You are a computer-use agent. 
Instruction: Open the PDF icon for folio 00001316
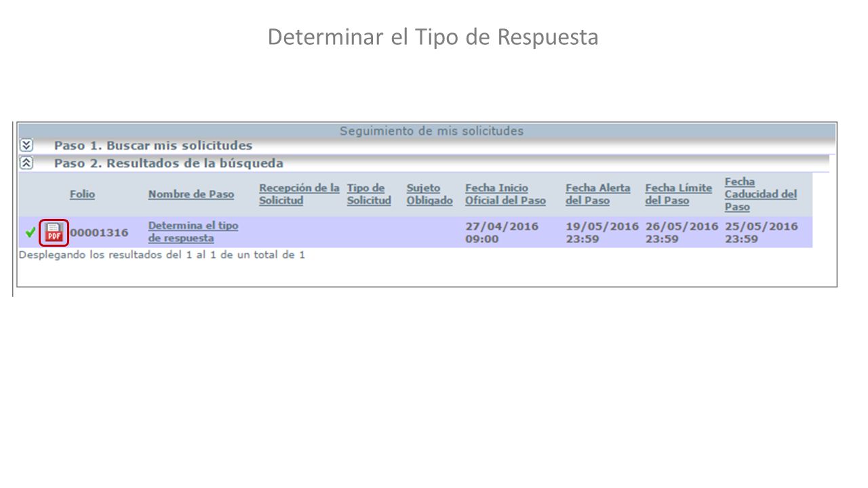54,232
